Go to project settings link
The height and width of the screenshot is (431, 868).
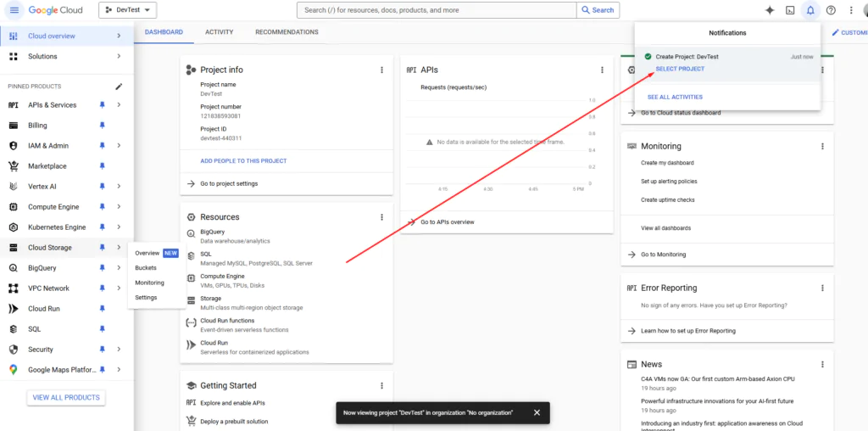(229, 183)
